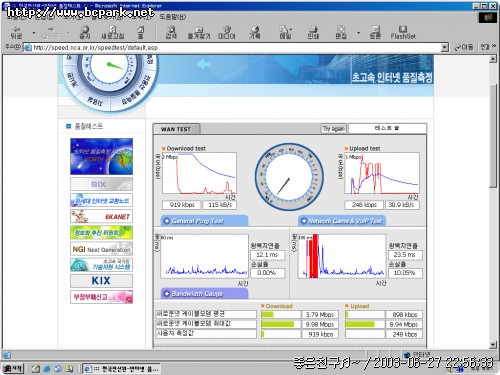This screenshot has height=375, width=500.
Task: Go back with the 뒤로 toolbar button
Action: 16,32
